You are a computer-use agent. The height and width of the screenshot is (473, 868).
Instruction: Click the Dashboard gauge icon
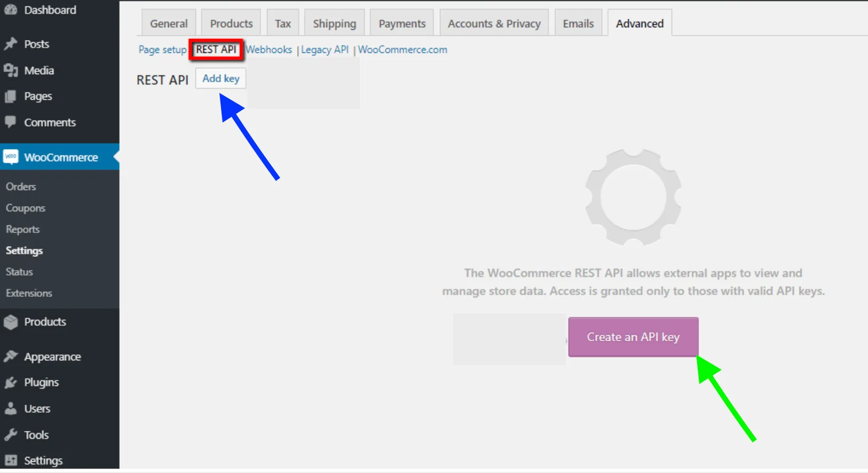[x=11, y=10]
